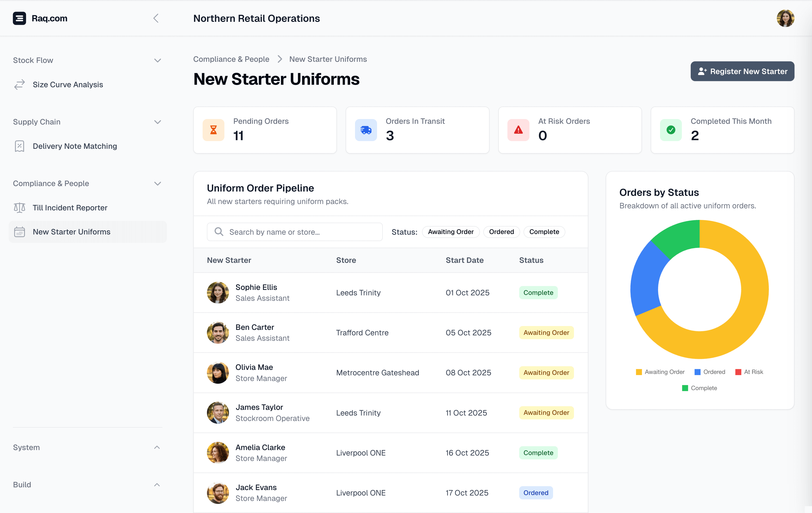Click the Size Curve Analysis arrows icon
The width and height of the screenshot is (812, 513).
coord(20,84)
